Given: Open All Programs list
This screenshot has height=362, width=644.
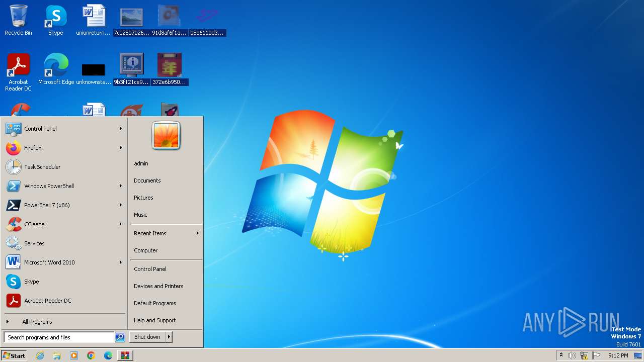Looking at the screenshot, I should [x=64, y=322].
